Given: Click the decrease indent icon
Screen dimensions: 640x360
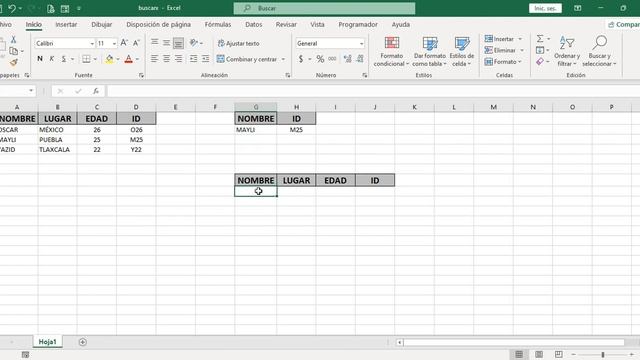Looking at the screenshot, I should coord(193,59).
